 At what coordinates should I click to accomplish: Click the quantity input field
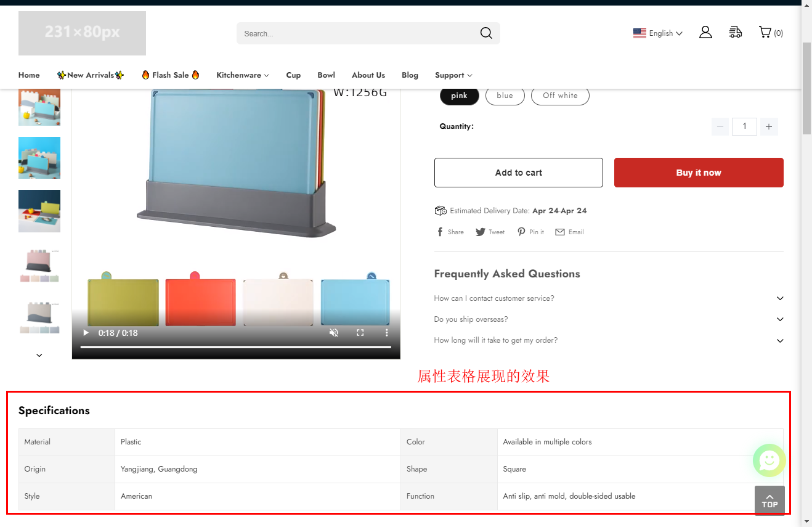pos(744,126)
